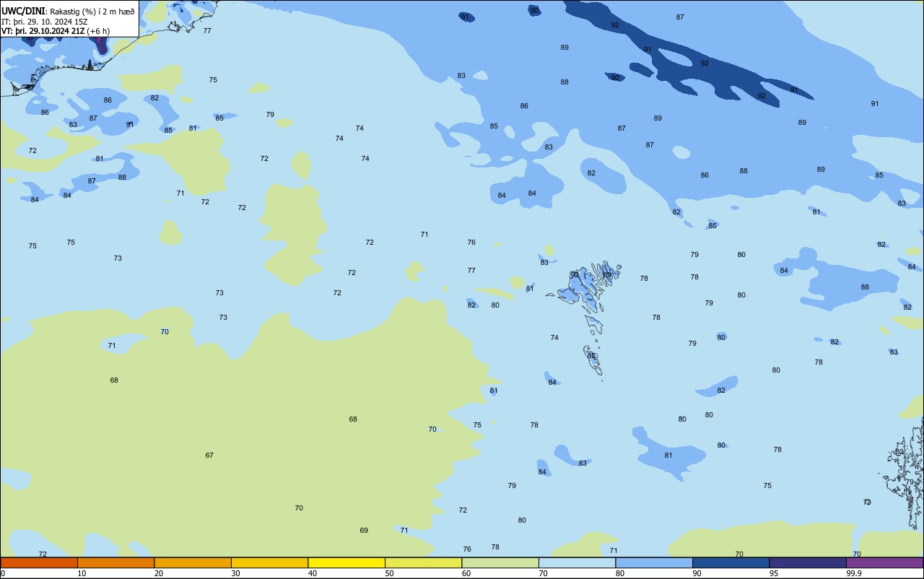Select the 80–90 medium blue legend swatch
924x579 pixels.
654,562
